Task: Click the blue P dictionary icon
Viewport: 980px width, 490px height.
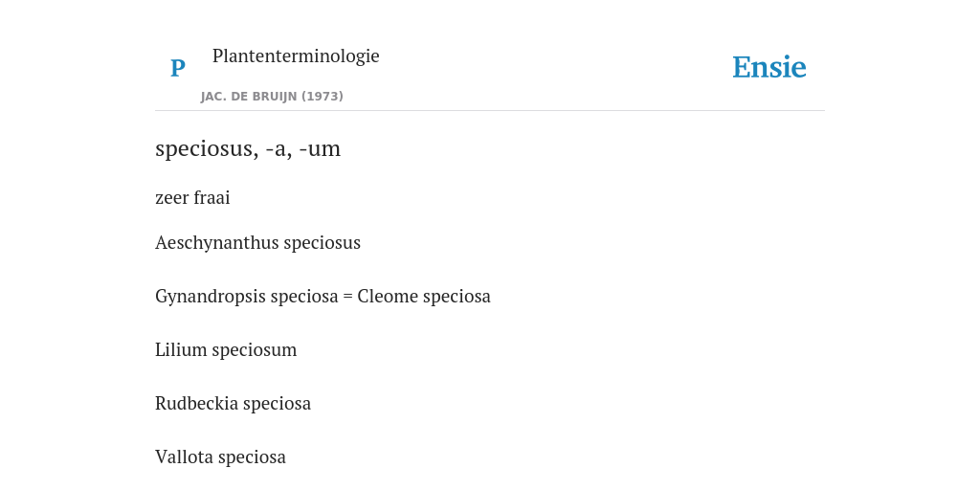Action: pos(177,68)
